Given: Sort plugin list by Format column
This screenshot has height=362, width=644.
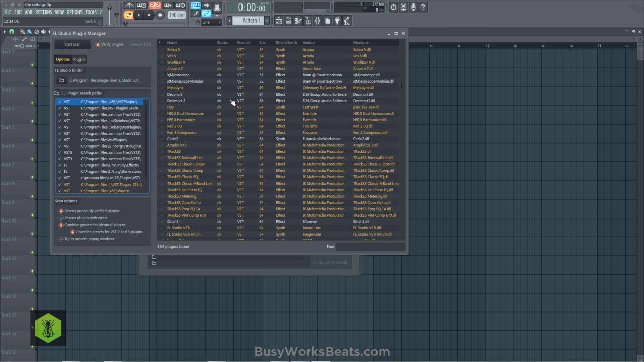Looking at the screenshot, I should pyautogui.click(x=244, y=43).
